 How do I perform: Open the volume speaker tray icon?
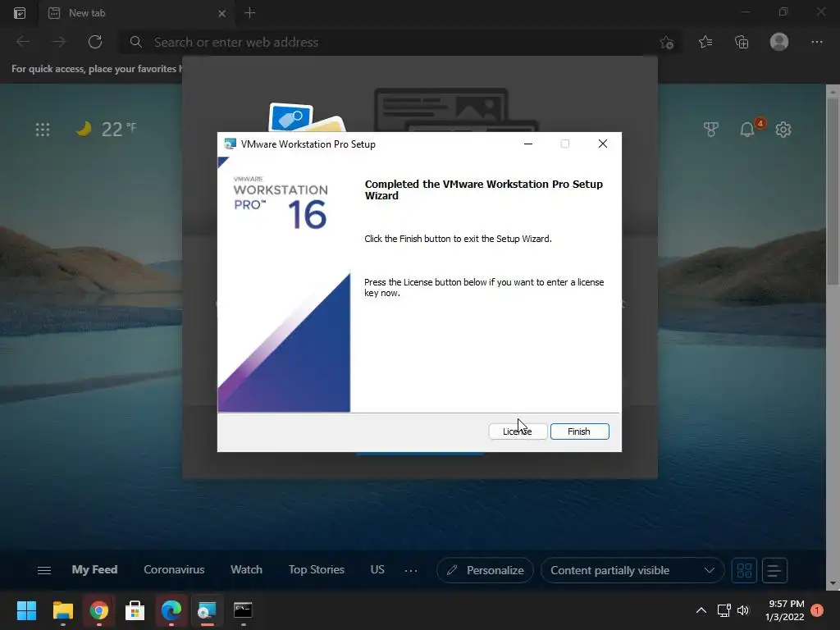pos(743,610)
